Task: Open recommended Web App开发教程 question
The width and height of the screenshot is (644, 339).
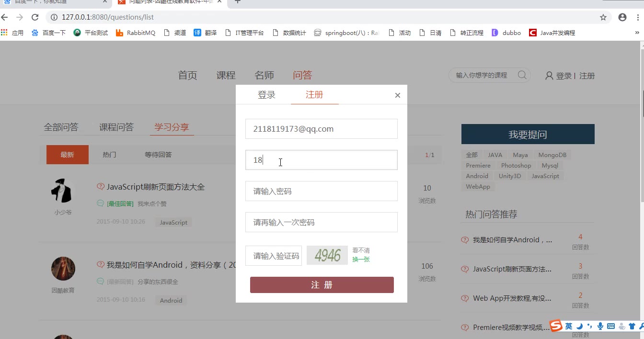Action: pyautogui.click(x=512, y=298)
